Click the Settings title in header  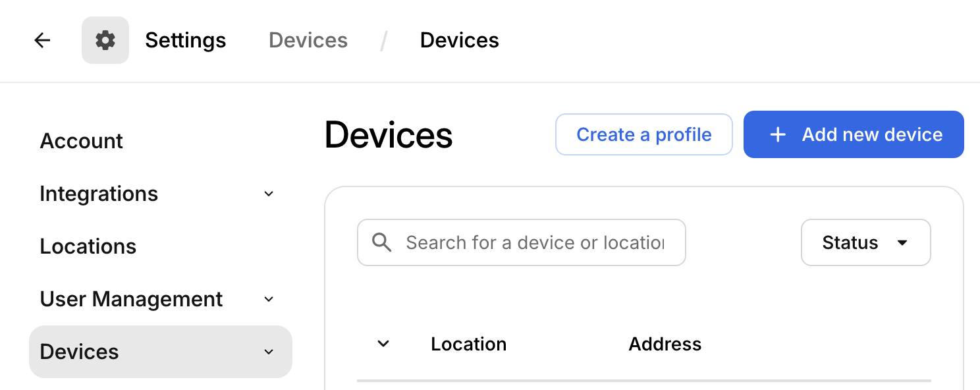[186, 40]
